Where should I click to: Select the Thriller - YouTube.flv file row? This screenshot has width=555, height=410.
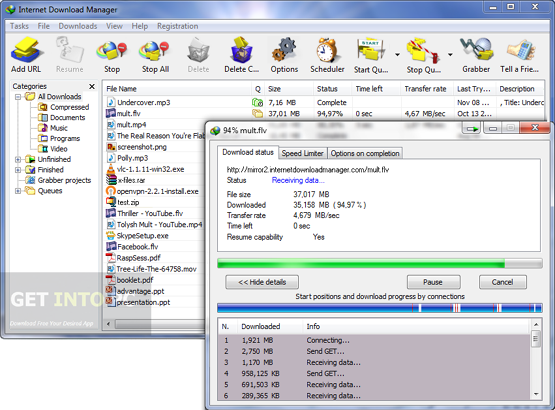(155, 213)
